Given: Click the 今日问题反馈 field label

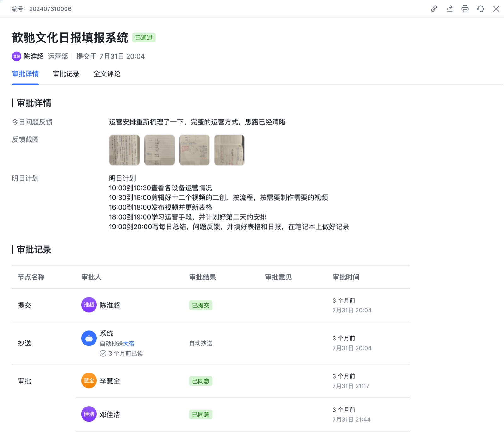Looking at the screenshot, I should tap(32, 122).
